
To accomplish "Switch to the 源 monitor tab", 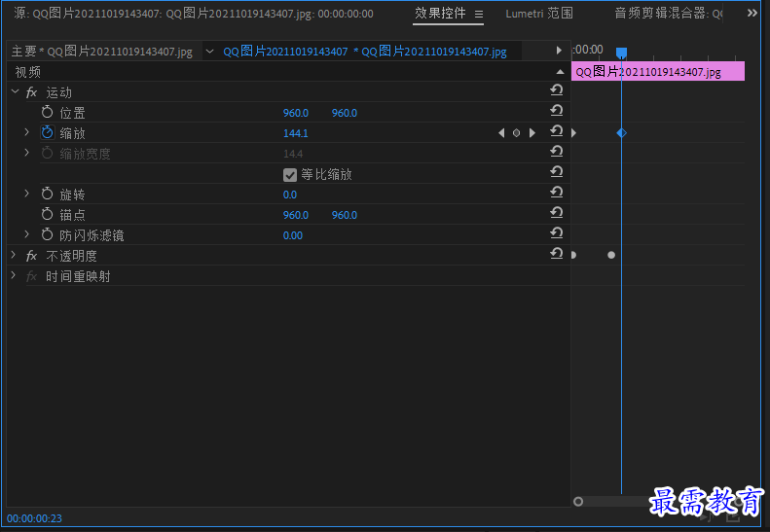I will 194,14.
